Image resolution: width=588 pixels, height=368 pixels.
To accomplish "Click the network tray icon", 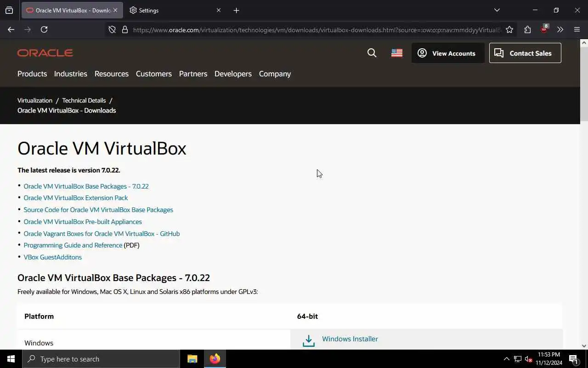I will 518,359.
